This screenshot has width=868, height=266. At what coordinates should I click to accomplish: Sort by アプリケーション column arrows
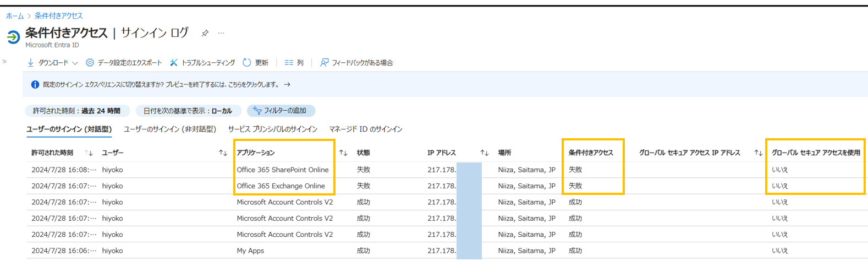coord(343,153)
